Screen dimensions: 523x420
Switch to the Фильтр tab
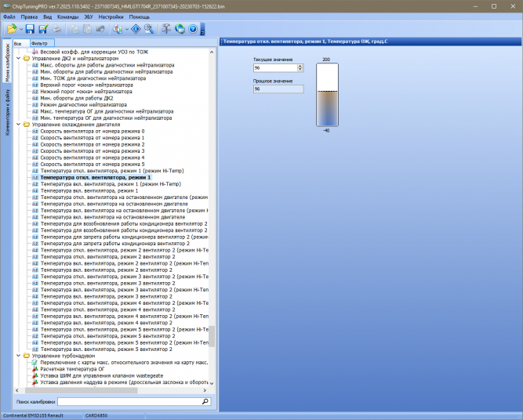click(42, 43)
